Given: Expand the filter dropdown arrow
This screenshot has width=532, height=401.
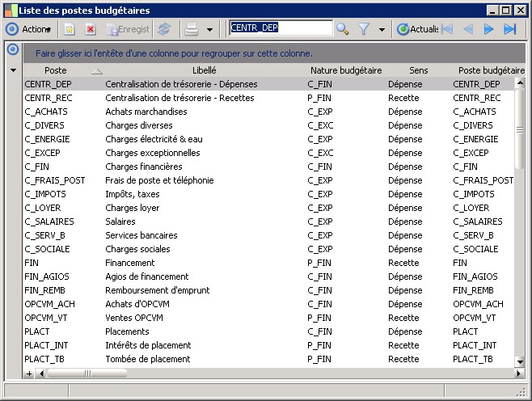Looking at the screenshot, I should (382, 29).
